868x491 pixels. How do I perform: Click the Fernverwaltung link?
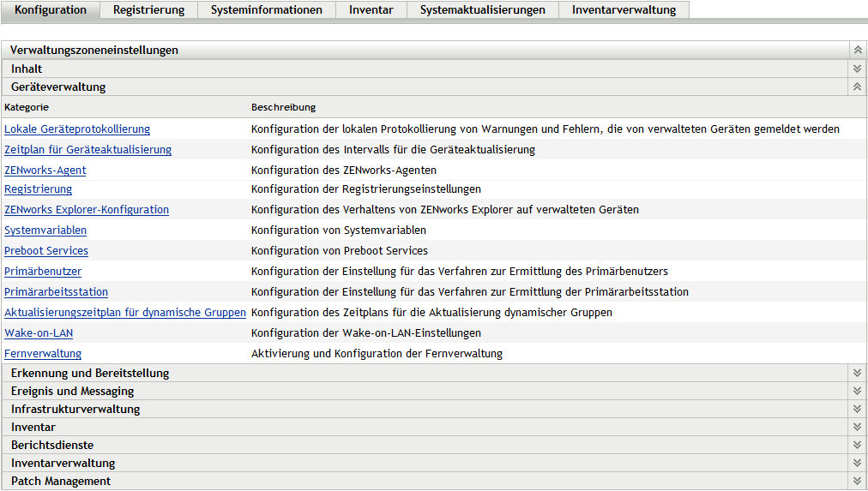coord(43,354)
